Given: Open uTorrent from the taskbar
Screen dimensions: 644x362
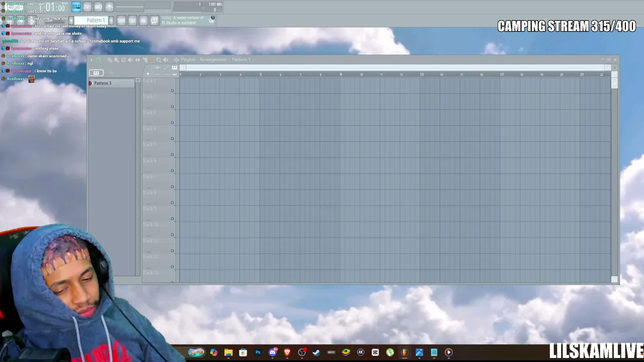Looking at the screenshot, I should (390, 352).
